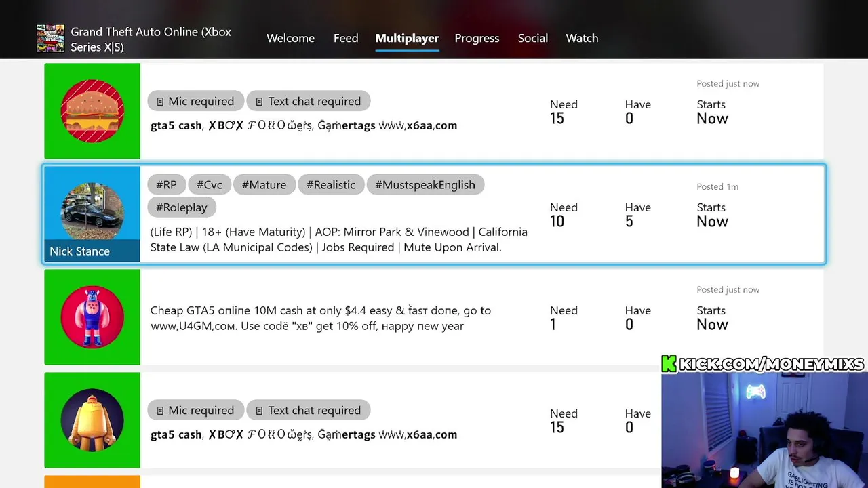
Task: Click Posted just now on the first post
Action: point(728,83)
